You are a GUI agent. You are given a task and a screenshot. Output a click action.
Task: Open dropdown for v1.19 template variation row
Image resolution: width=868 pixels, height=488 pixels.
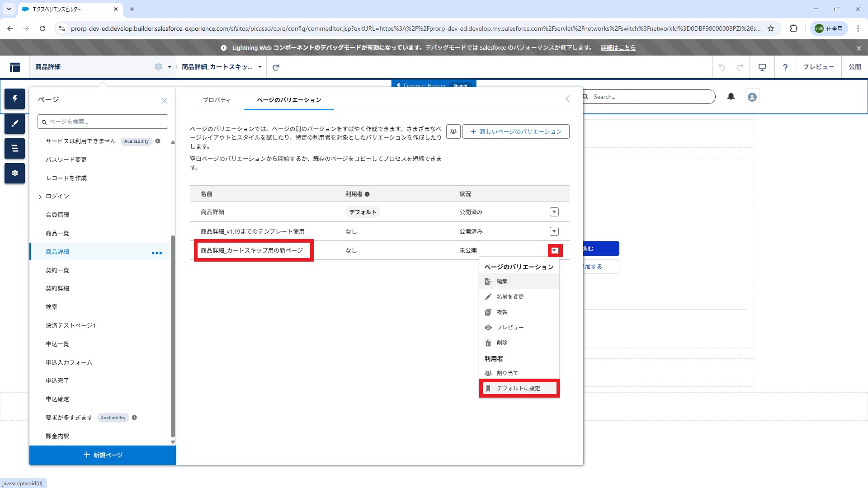(554, 231)
